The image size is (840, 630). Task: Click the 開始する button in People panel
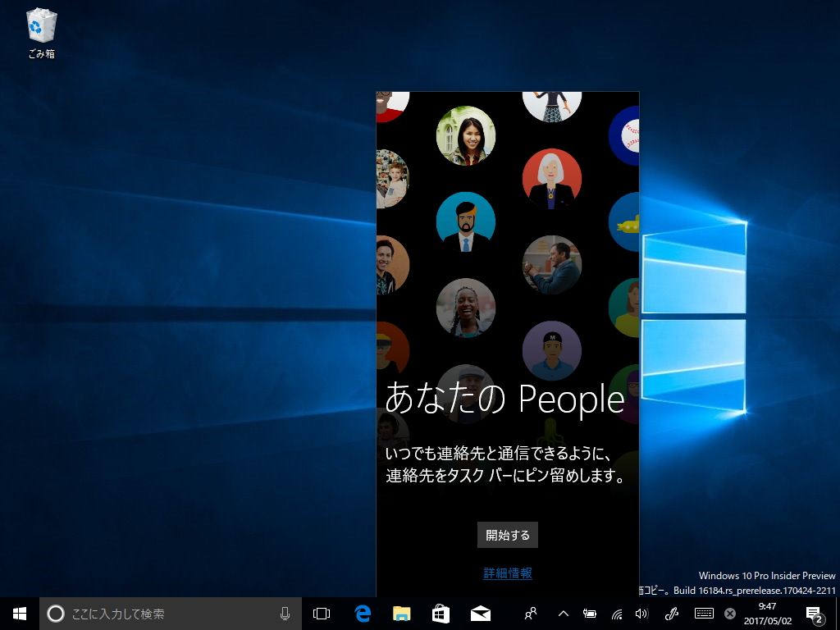click(x=507, y=534)
